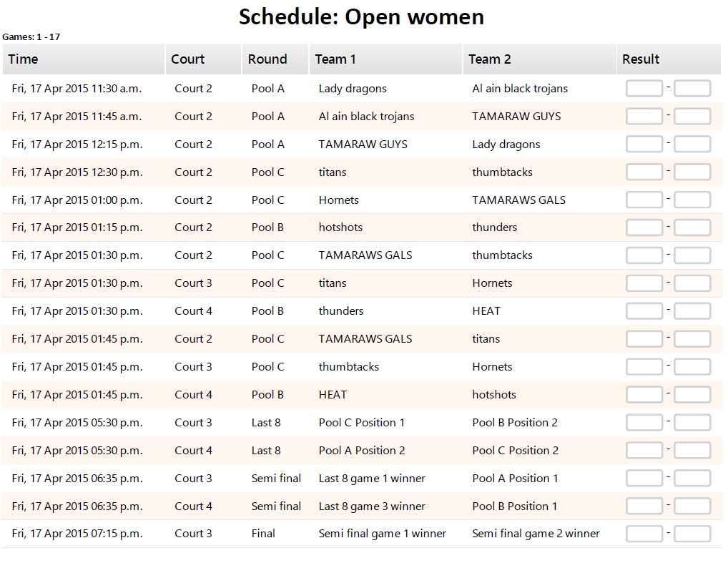Image resolution: width=728 pixels, height=563 pixels.
Task: Click the "Games: 1 - 17" label
Action: tap(31, 36)
